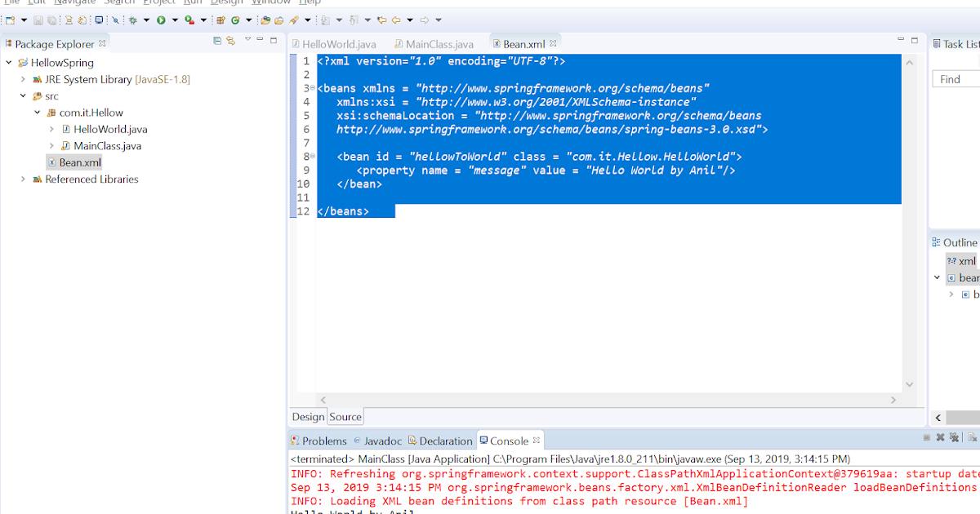Open the Window menu
The height and width of the screenshot is (514, 980).
coord(269,2)
